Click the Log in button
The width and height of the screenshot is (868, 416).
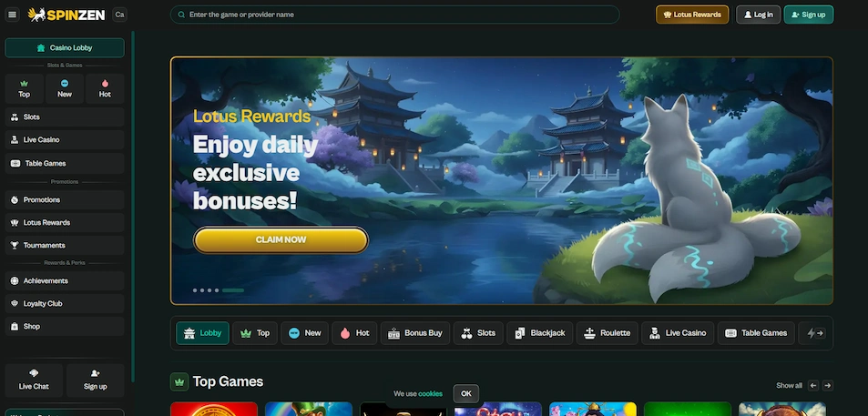pos(758,15)
